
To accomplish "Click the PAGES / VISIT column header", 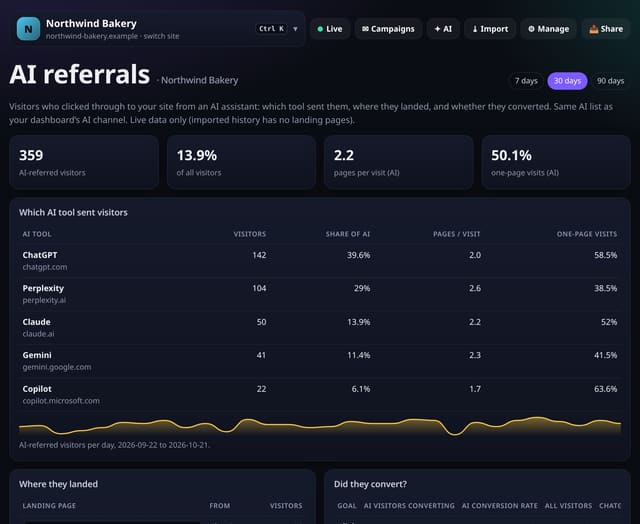I will click(457, 234).
